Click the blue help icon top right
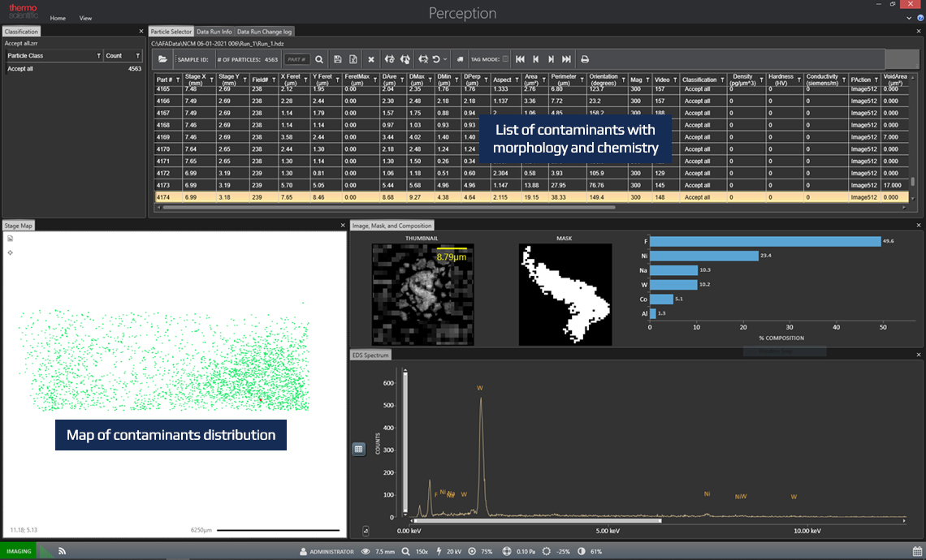 click(x=920, y=18)
